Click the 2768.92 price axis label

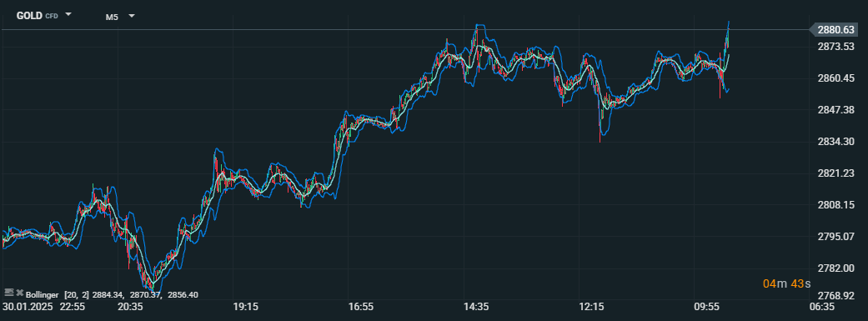click(x=835, y=295)
